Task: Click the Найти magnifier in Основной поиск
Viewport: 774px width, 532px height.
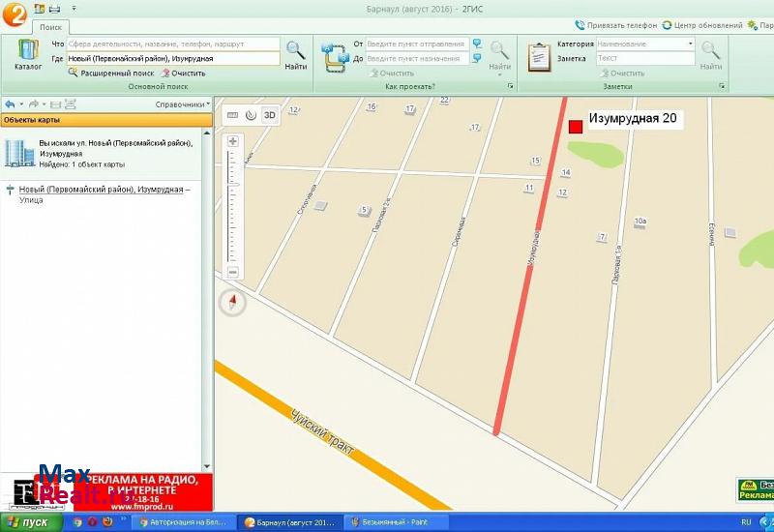Action: (296, 55)
